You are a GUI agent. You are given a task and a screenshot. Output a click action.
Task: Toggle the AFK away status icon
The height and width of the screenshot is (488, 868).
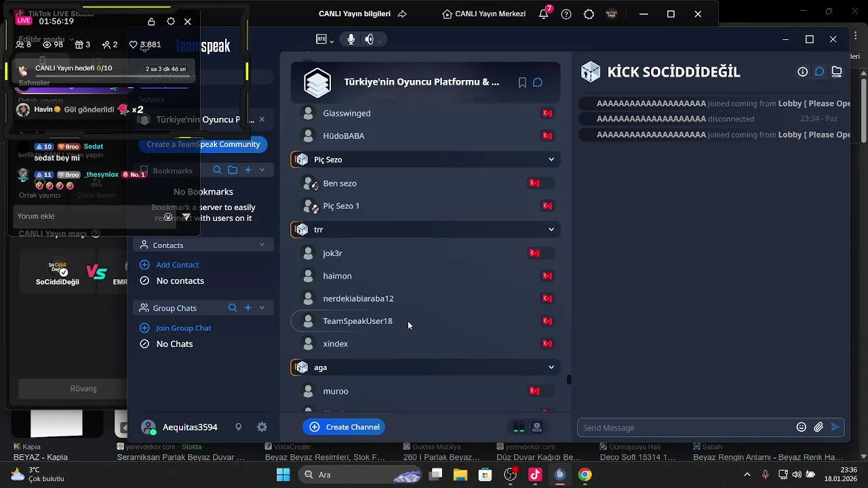[321, 39]
